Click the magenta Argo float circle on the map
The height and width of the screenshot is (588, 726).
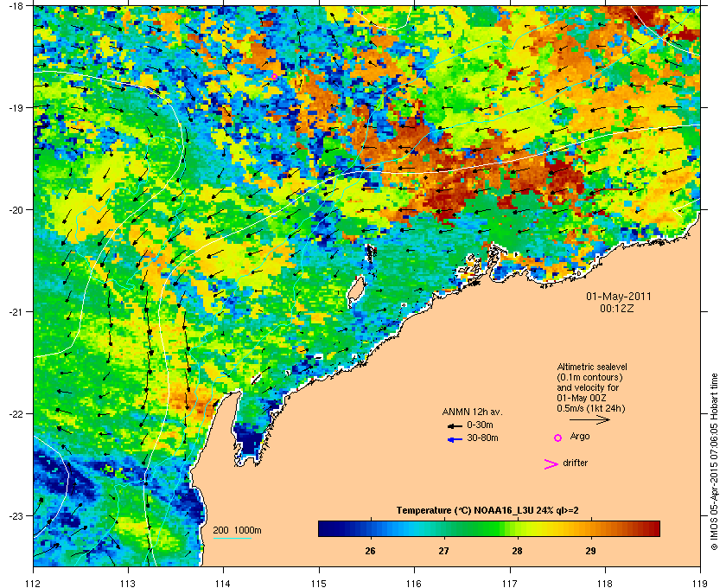(274, 76)
